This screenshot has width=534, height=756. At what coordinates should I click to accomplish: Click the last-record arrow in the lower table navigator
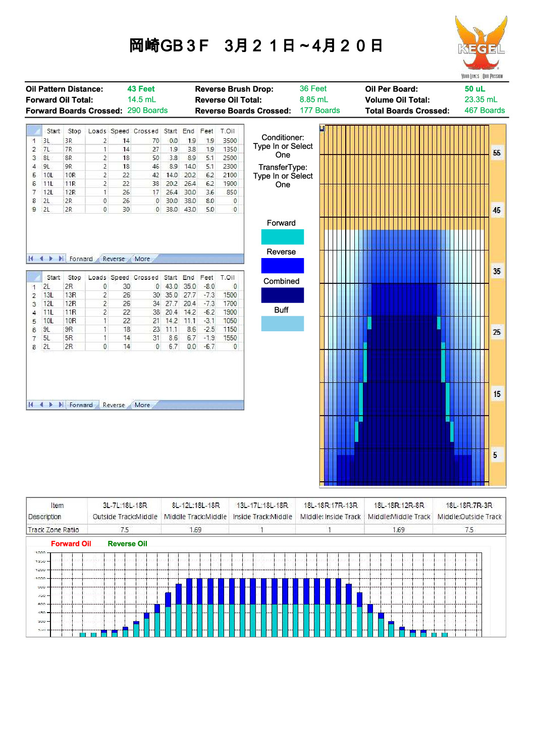pyautogui.click(x=61, y=405)
